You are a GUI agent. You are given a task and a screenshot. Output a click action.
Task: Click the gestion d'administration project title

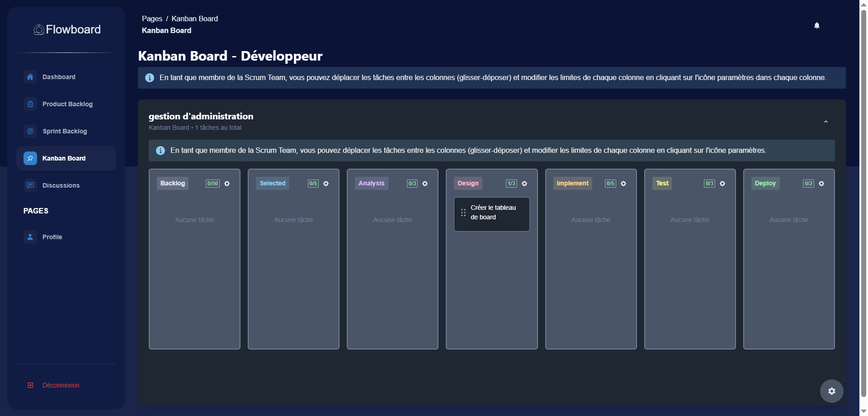(201, 116)
